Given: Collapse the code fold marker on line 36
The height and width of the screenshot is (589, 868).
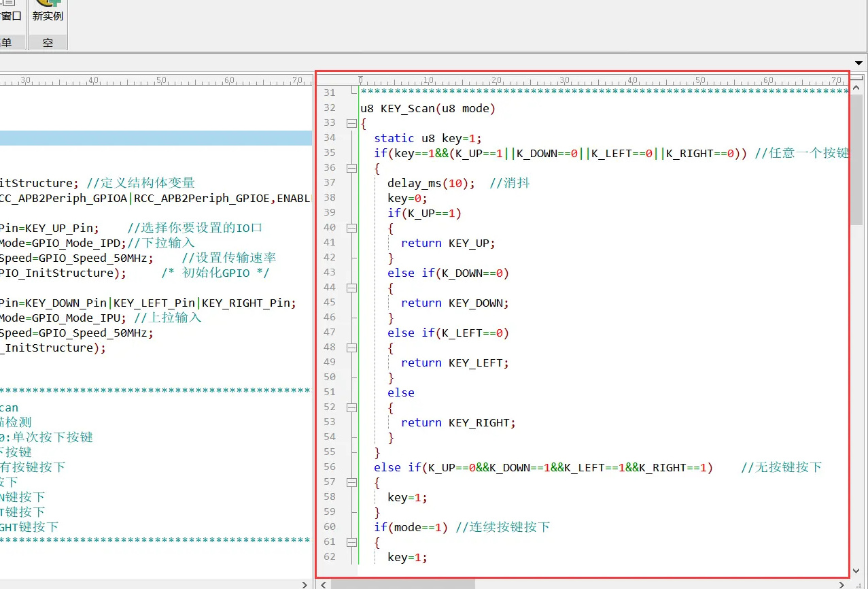Looking at the screenshot, I should 351,169.
